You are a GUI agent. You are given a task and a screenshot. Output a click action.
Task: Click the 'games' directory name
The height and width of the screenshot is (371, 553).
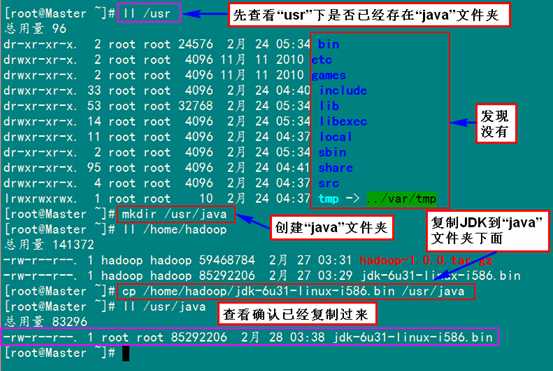click(x=329, y=75)
